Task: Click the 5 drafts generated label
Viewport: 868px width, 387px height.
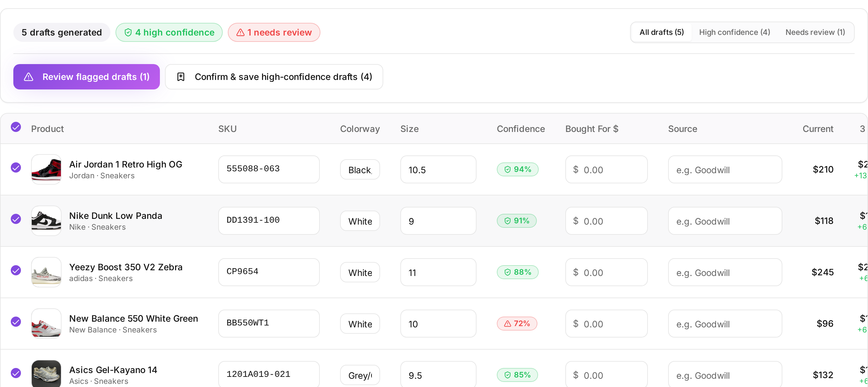Action: [x=62, y=32]
